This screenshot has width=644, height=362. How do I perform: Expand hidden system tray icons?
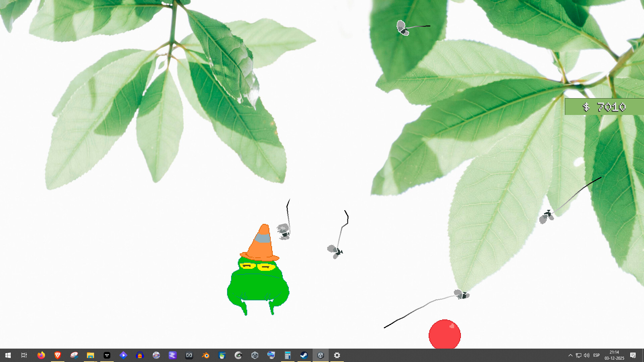[571, 355]
